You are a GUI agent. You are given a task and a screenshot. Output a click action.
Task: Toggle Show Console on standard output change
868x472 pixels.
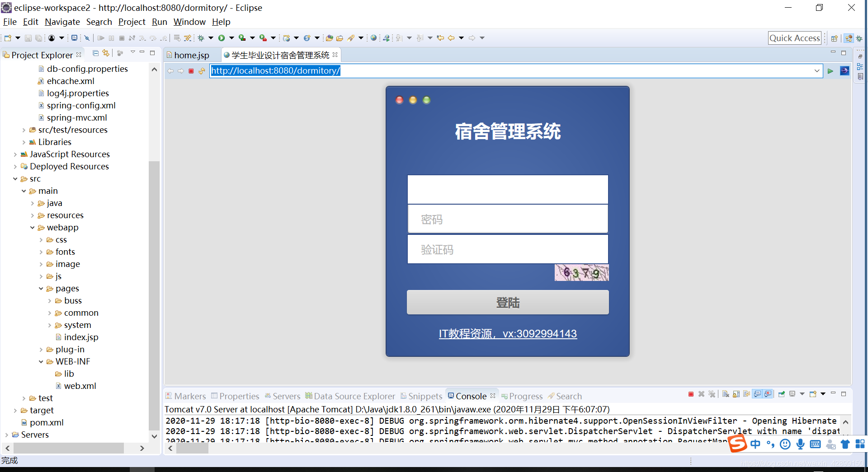click(757, 394)
